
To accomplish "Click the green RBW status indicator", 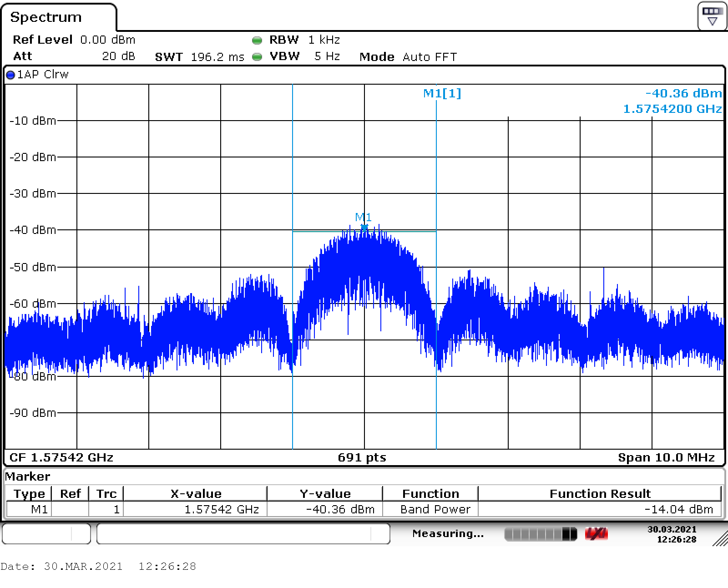I will pyautogui.click(x=257, y=41).
